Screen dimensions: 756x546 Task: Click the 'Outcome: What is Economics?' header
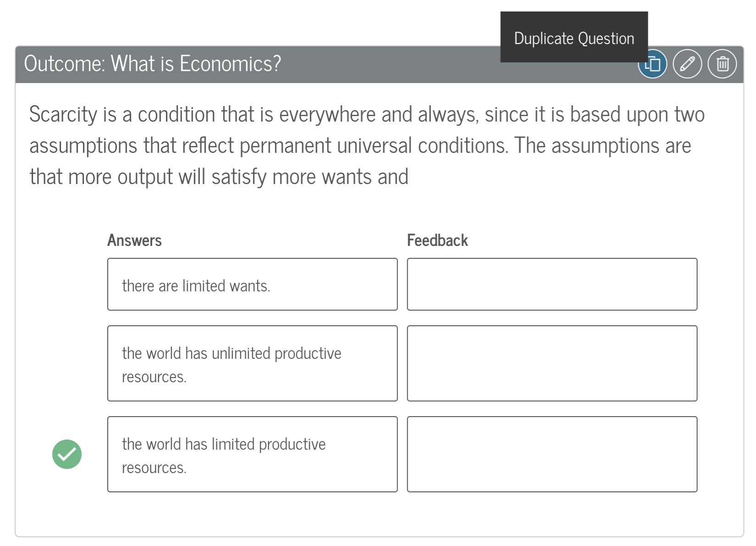click(x=152, y=64)
